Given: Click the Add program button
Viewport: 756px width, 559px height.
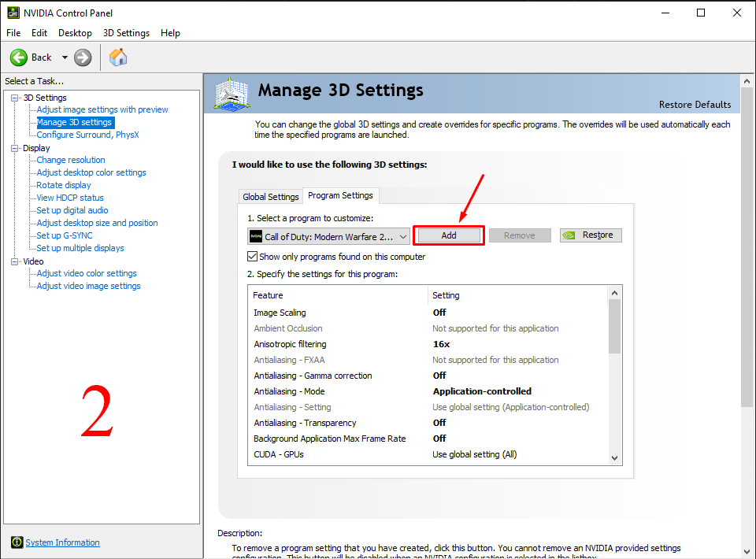Looking at the screenshot, I should 449,235.
